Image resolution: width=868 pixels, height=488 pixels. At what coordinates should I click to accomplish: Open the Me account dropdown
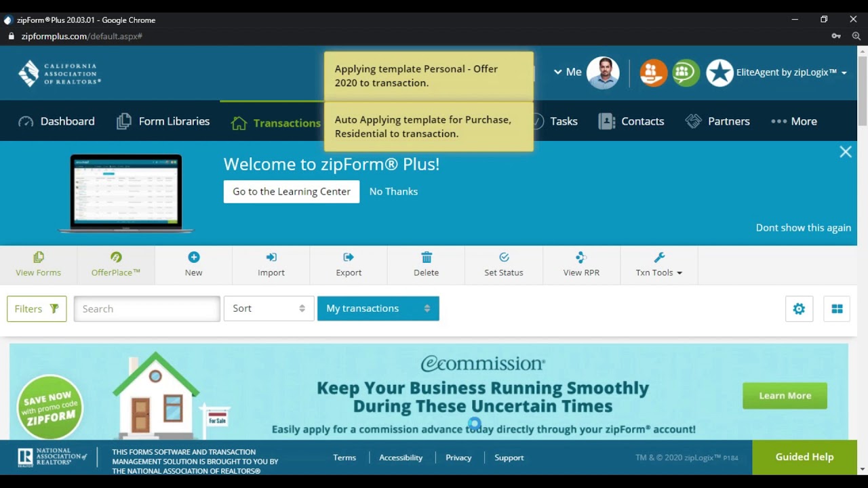click(568, 72)
